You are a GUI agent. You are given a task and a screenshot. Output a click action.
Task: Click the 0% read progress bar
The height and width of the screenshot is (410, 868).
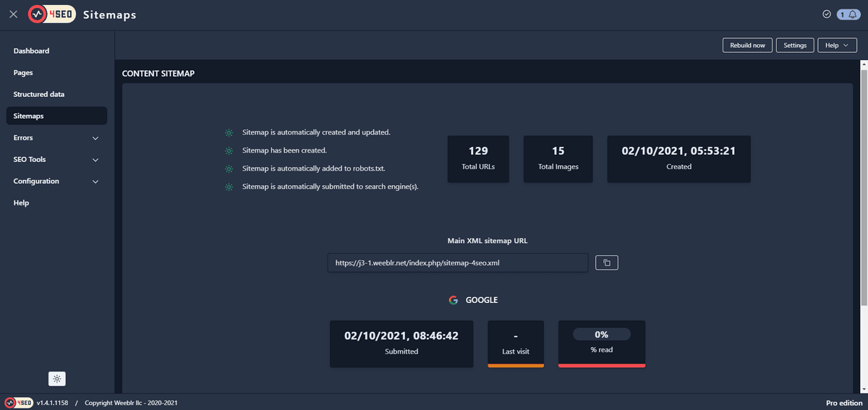tap(602, 335)
